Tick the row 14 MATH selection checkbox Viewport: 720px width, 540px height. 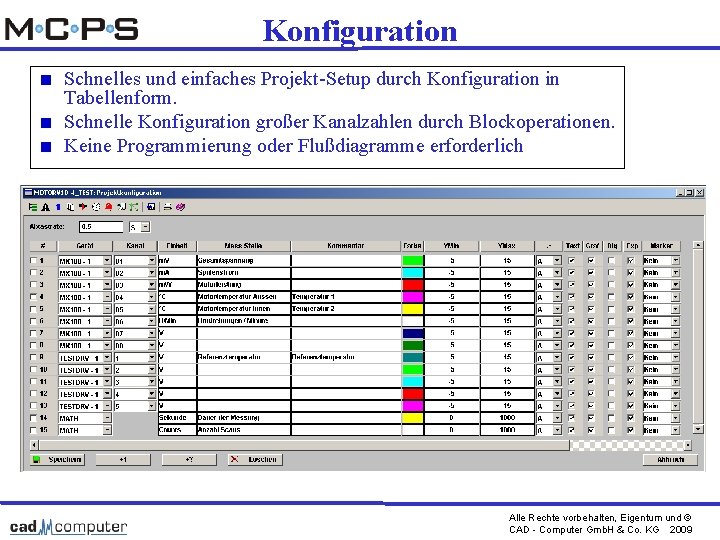pos(33,418)
